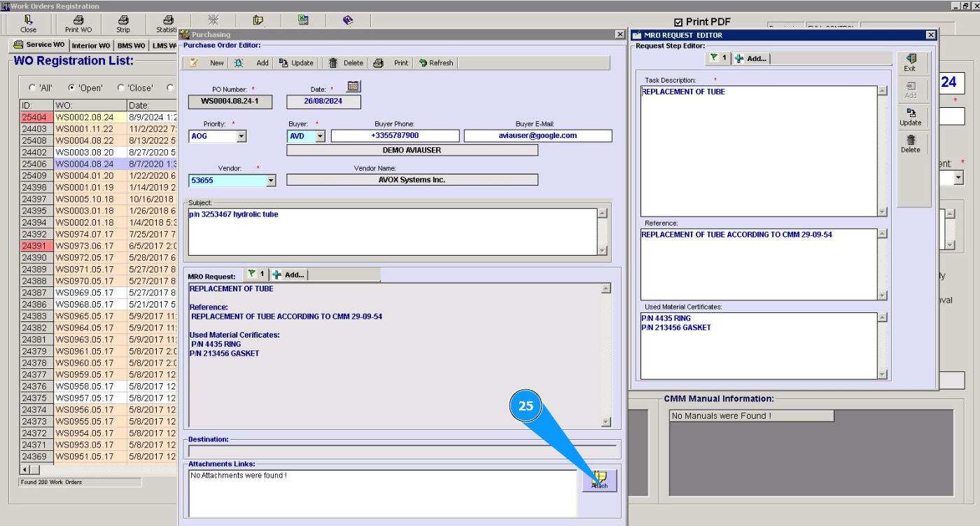This screenshot has height=526, width=980.
Task: Click into the Subject text box
Action: pos(393,231)
